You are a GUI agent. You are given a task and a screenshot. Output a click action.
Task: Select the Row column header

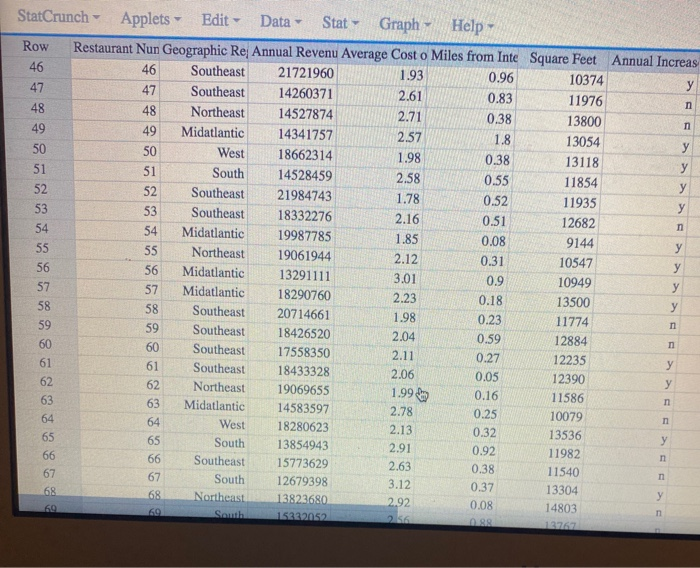(x=36, y=46)
